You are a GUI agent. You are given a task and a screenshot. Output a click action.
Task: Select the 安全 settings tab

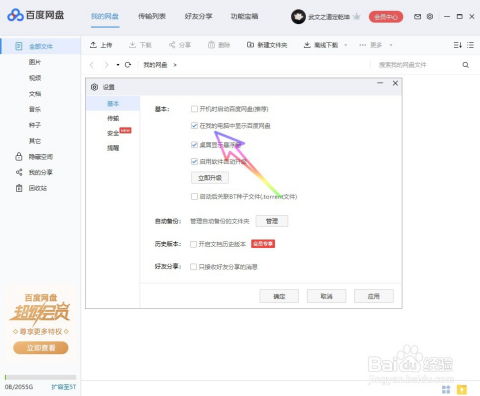(x=113, y=133)
